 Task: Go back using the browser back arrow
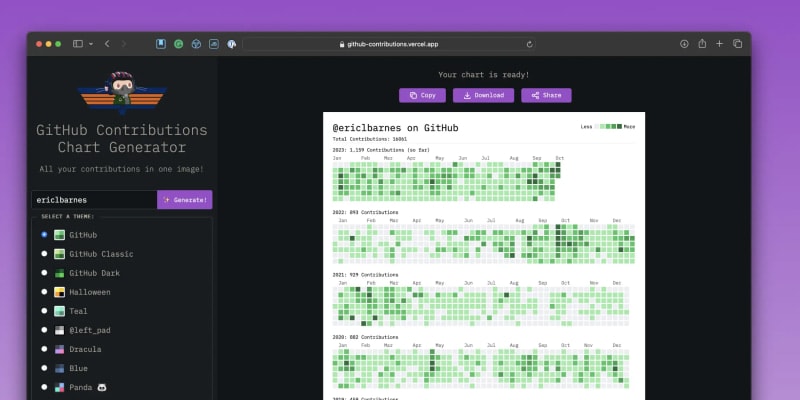[x=107, y=44]
